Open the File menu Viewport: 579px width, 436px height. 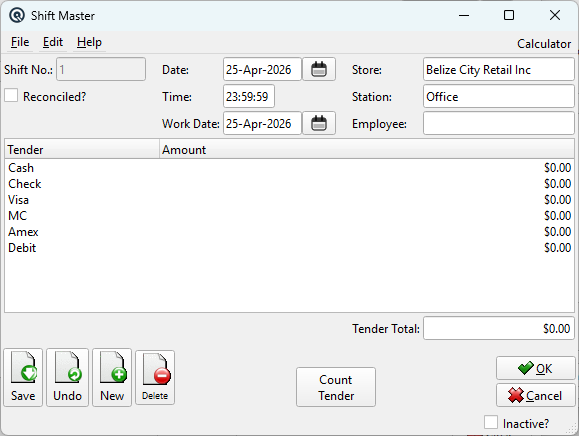(x=20, y=42)
